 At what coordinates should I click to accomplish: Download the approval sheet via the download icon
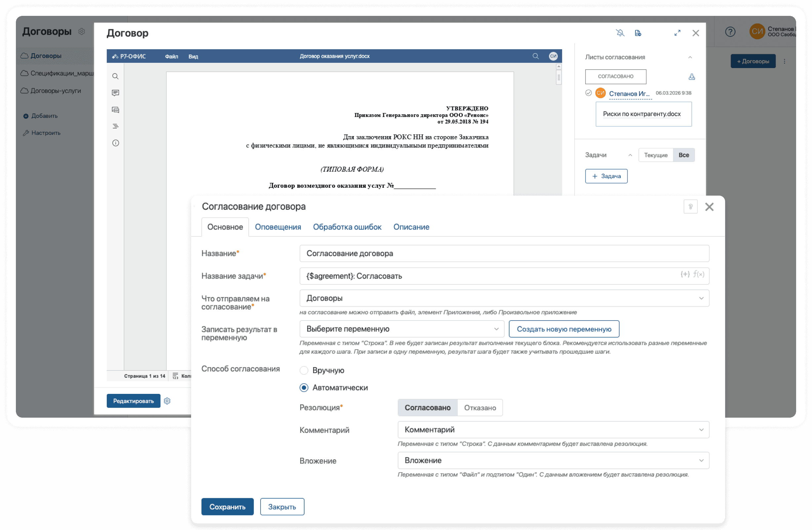pos(692,77)
